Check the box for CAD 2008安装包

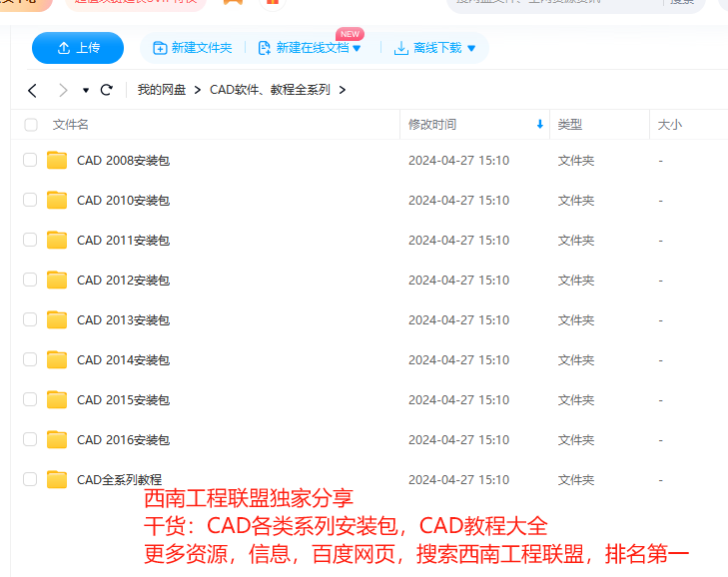(x=30, y=160)
